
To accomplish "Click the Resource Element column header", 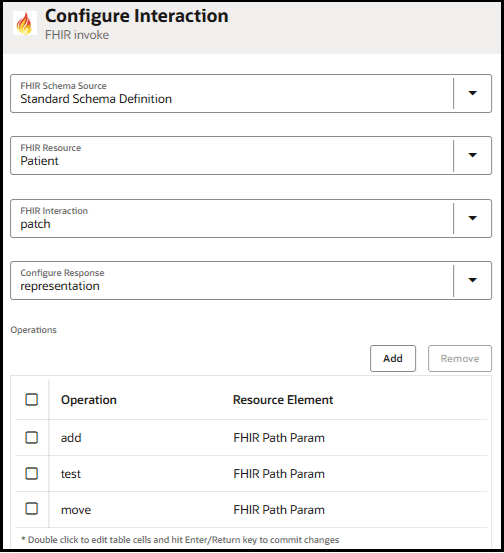I will point(283,400).
